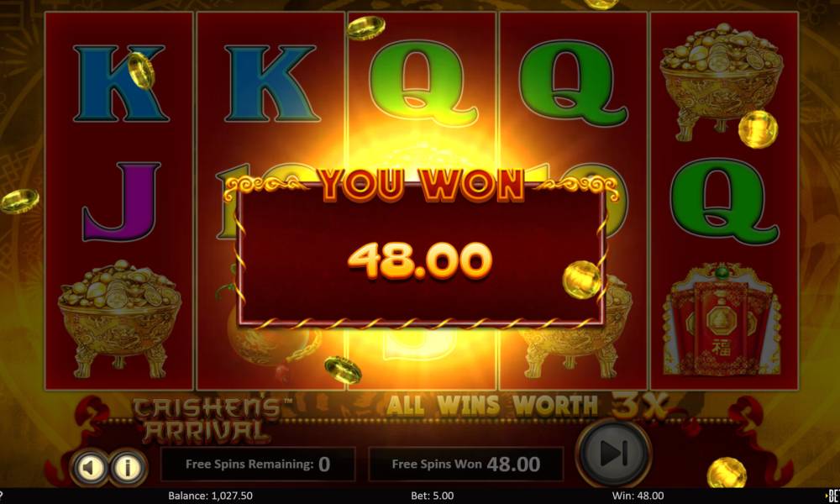
Task: Select the purple J symbol
Action: [x=122, y=202]
